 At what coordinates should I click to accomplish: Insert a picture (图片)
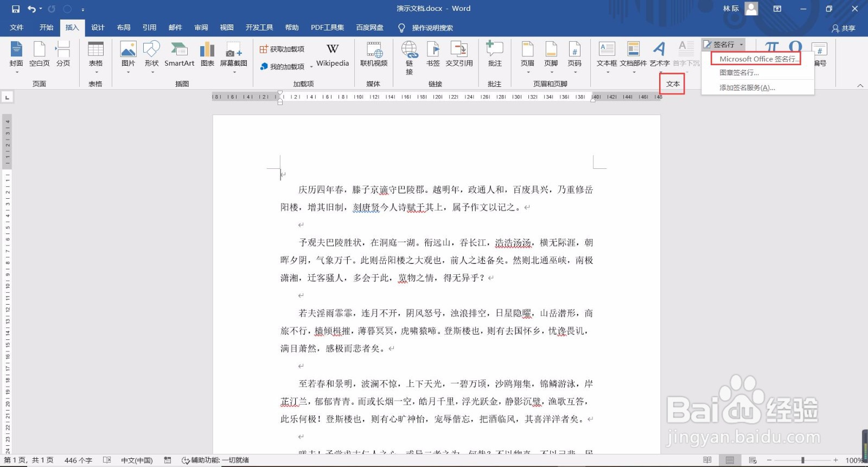point(128,56)
